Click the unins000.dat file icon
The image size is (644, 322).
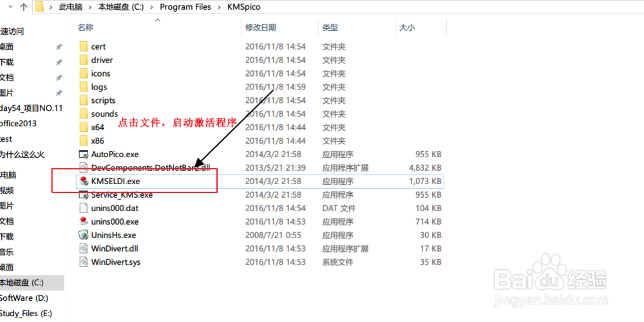pos(84,208)
